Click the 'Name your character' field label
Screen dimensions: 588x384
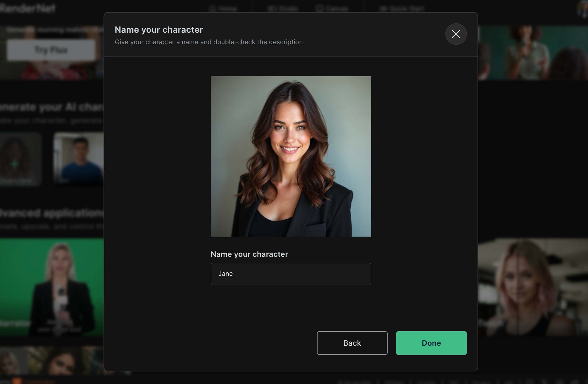[x=249, y=254]
